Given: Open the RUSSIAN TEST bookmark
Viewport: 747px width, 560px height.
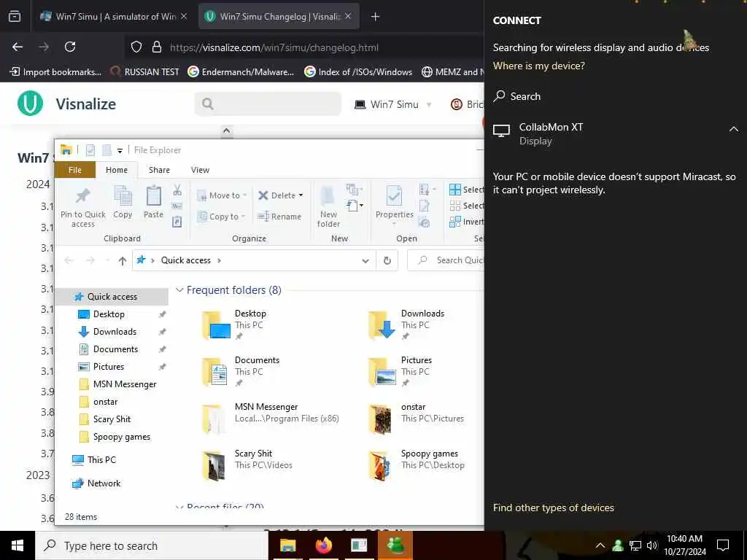Looking at the screenshot, I should tap(144, 72).
